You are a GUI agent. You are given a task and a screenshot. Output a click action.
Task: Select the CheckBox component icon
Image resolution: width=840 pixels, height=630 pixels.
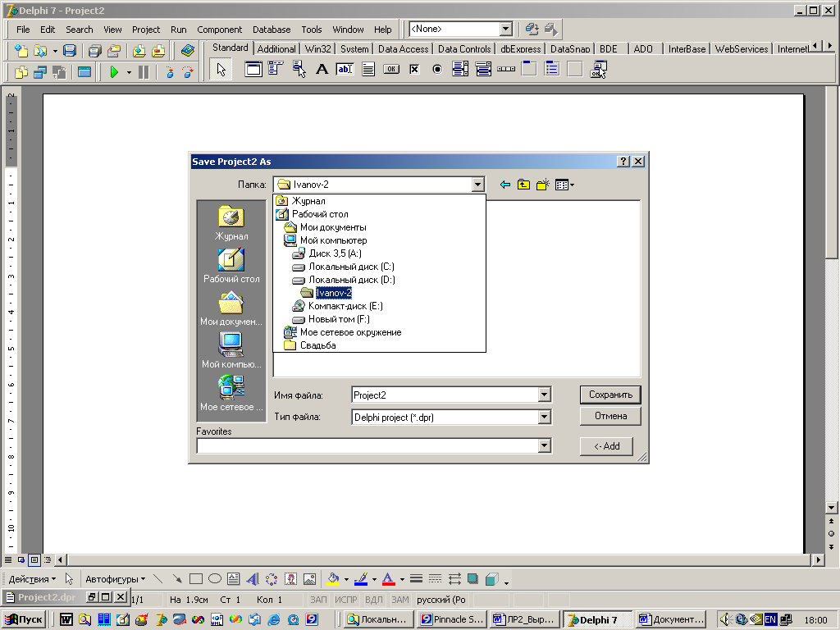point(414,69)
